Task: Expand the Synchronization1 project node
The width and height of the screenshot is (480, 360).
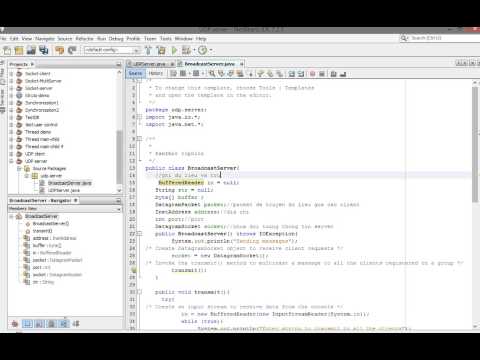Action: [11, 103]
